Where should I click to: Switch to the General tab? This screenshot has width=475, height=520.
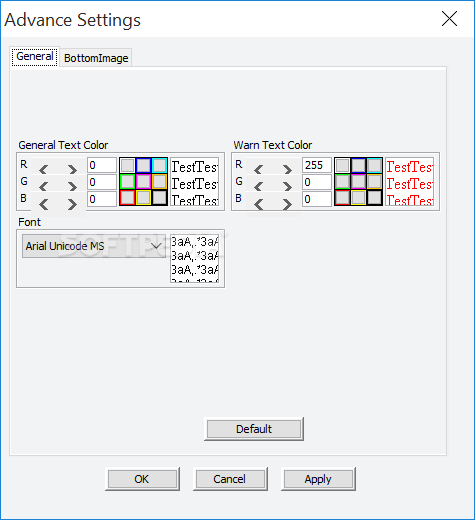point(35,56)
